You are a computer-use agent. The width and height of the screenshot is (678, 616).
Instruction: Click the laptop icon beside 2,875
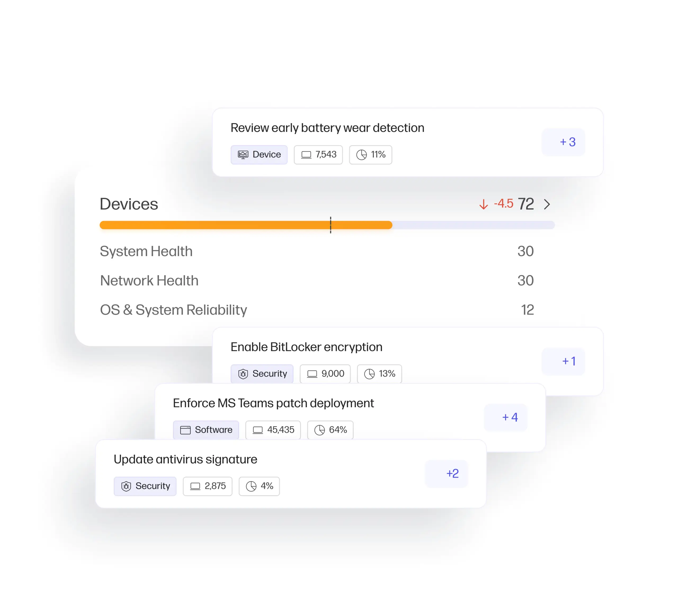coord(195,486)
